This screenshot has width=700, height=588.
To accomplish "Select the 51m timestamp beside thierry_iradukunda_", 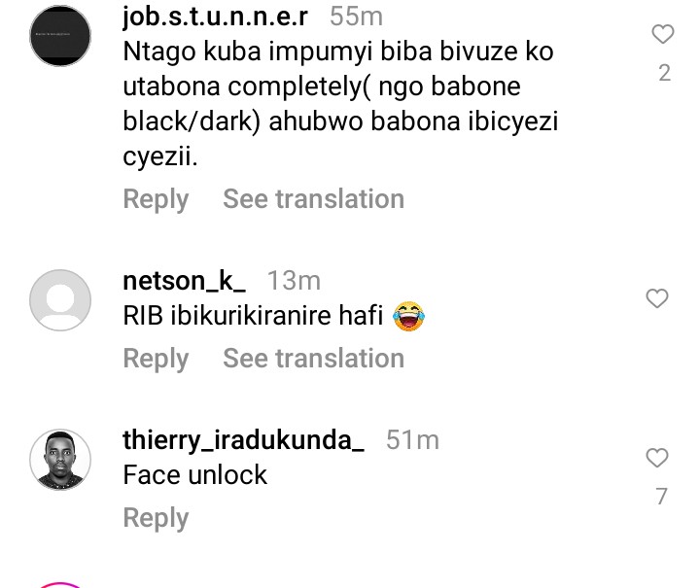I will 412,440.
